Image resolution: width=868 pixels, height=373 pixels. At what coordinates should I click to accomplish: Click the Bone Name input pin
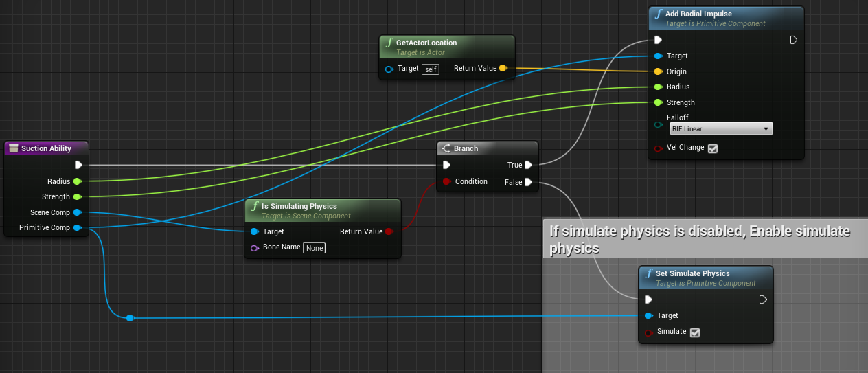[255, 247]
